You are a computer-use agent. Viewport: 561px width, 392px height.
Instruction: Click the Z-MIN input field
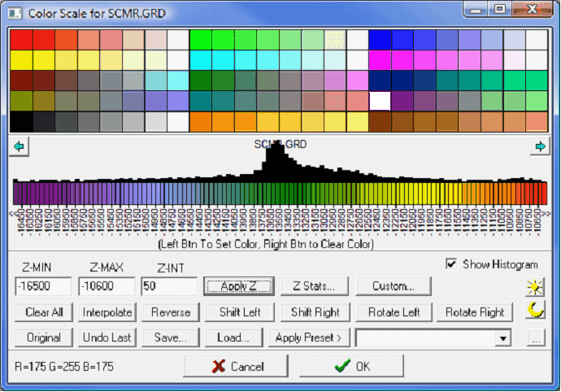pos(43,286)
